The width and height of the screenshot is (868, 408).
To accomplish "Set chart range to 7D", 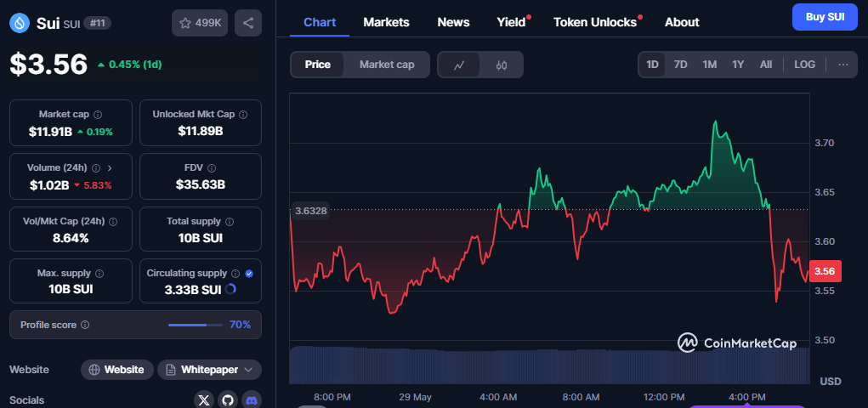I will click(680, 65).
